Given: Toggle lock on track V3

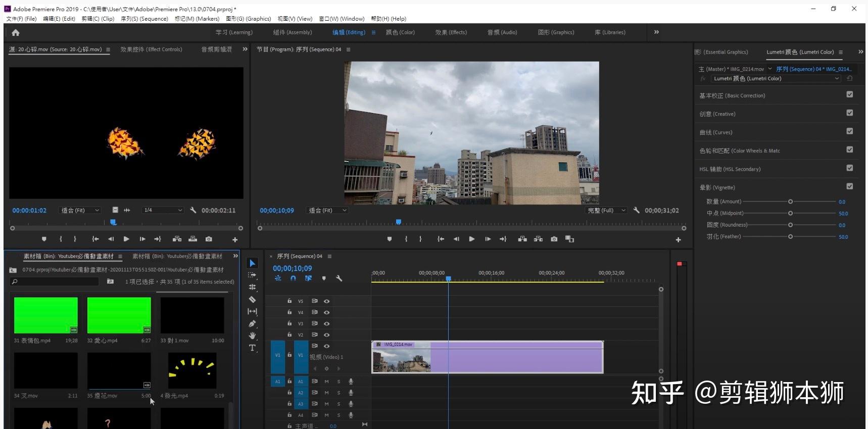Looking at the screenshot, I should click(290, 324).
